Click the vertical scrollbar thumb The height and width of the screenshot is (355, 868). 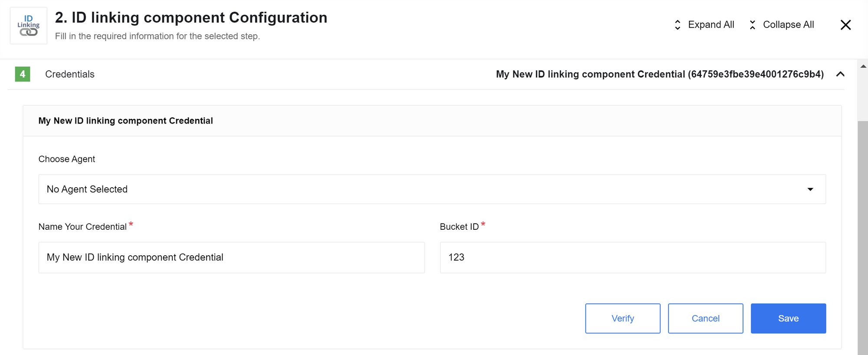point(863,238)
